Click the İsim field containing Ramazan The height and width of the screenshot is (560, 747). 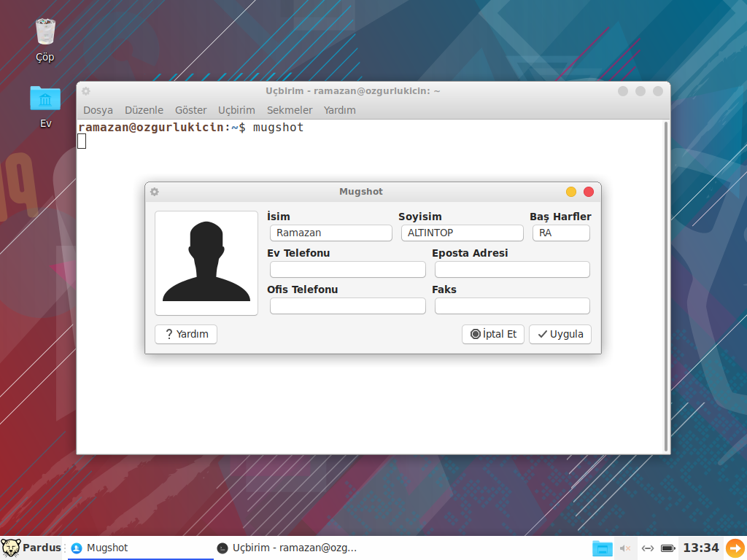pos(331,233)
